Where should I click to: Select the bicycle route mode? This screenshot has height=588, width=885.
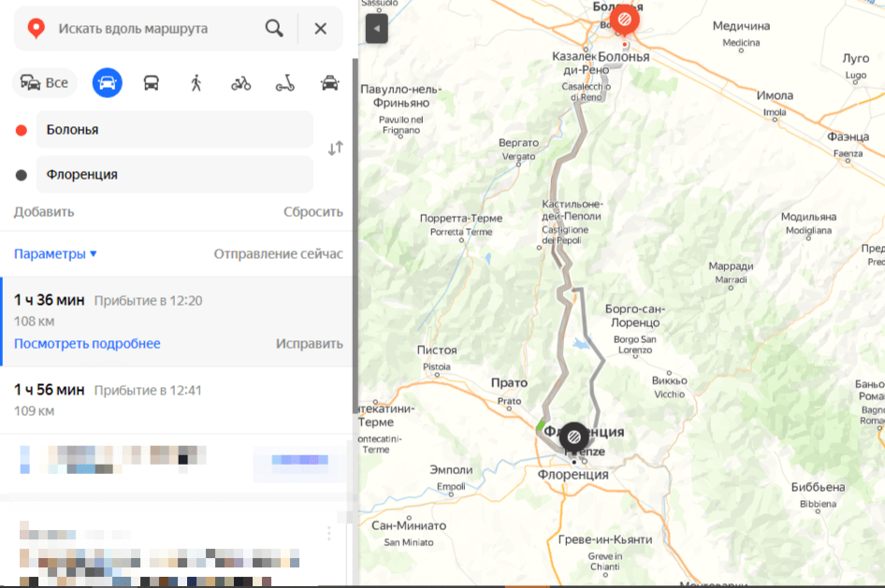[x=240, y=82]
